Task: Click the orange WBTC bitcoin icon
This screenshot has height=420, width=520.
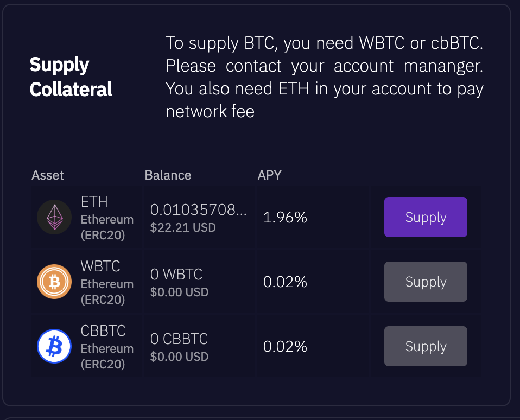Action: [54, 282]
